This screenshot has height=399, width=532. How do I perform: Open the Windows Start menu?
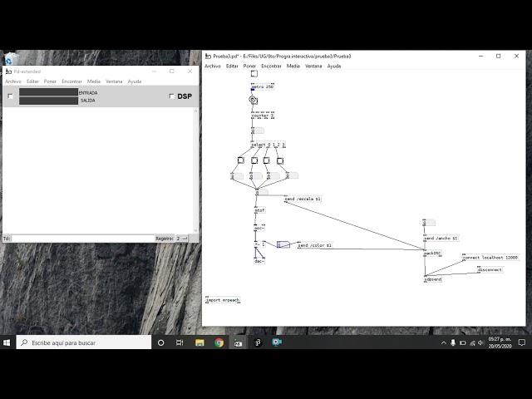7,342
